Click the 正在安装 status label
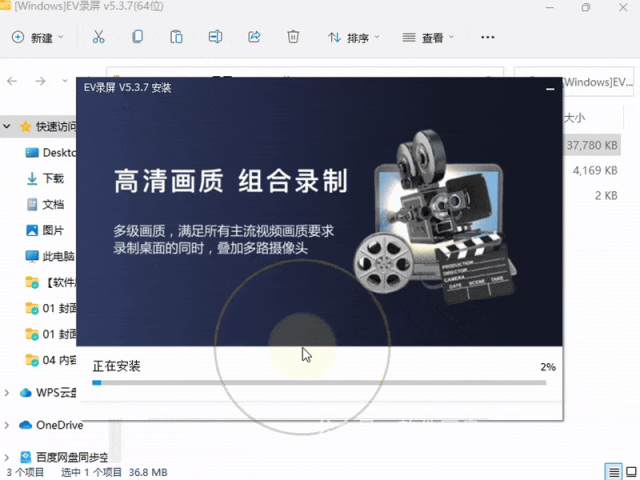The image size is (640, 480). 116,366
